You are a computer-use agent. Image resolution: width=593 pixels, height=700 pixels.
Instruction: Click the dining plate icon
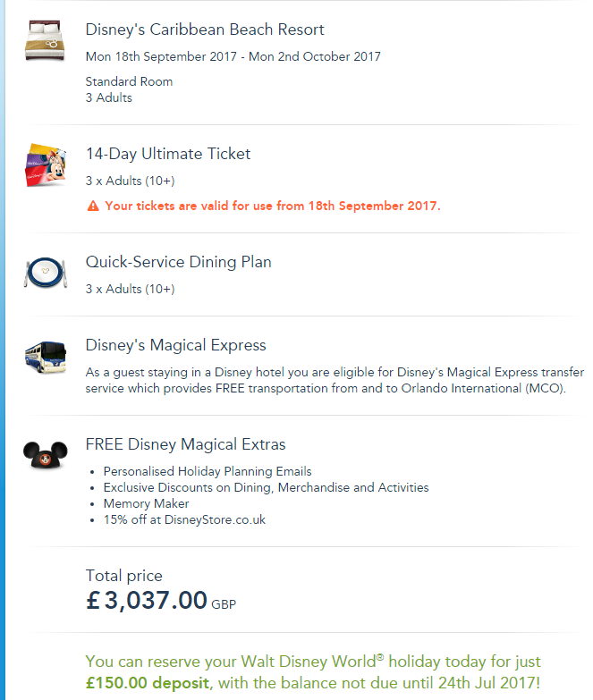tap(46, 272)
